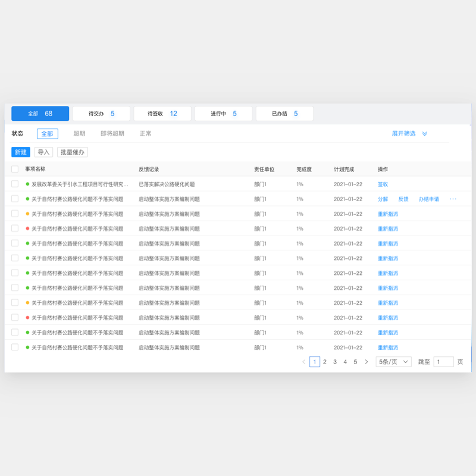Click the 导入 button
This screenshot has width=476, height=476.
pyautogui.click(x=43, y=152)
